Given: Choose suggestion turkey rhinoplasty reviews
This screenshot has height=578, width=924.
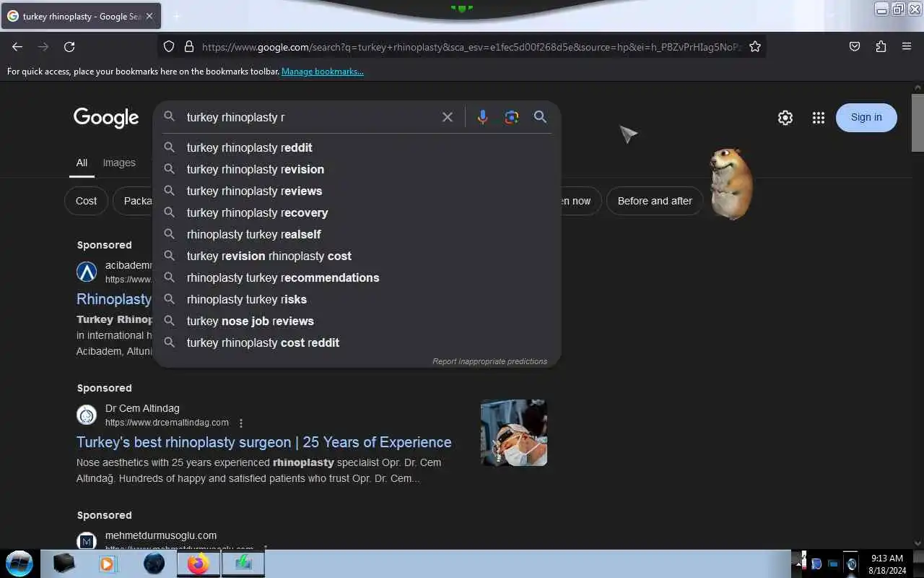Looking at the screenshot, I should point(357,191).
